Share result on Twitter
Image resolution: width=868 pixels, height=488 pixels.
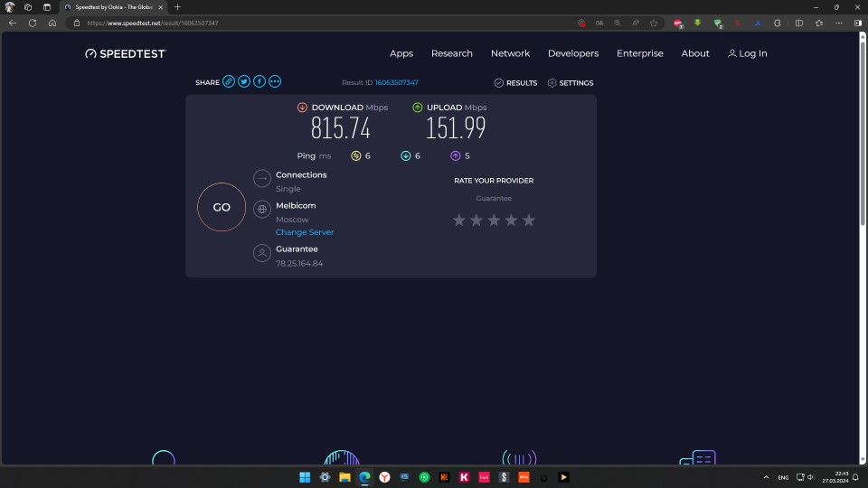(x=244, y=82)
